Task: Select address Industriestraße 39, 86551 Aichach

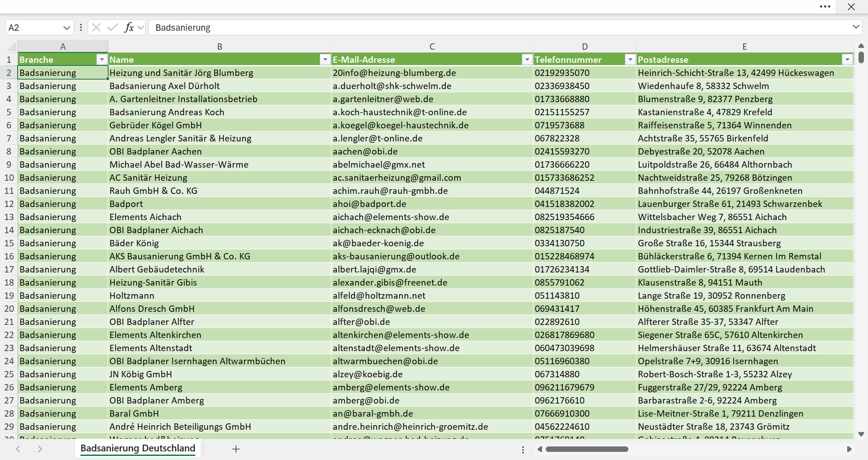Action: (745, 230)
